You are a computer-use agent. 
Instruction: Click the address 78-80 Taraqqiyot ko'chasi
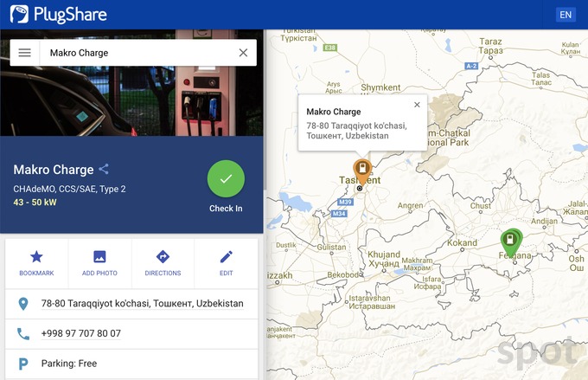coord(142,304)
